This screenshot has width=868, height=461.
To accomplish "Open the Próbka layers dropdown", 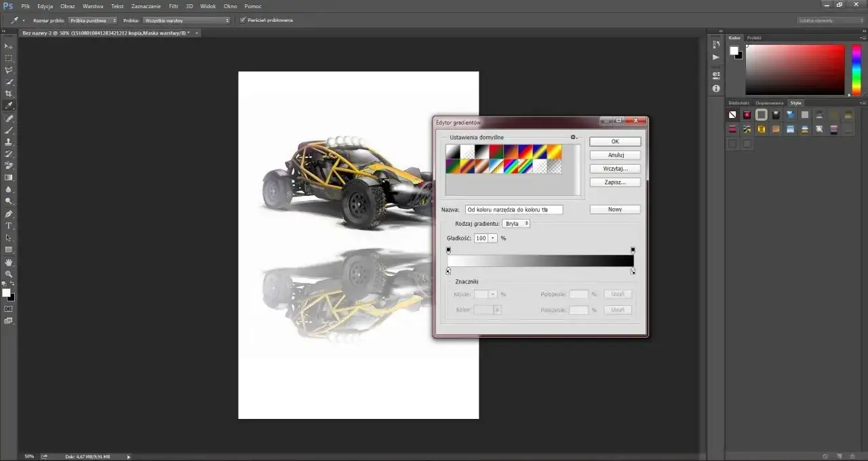I will pos(186,20).
